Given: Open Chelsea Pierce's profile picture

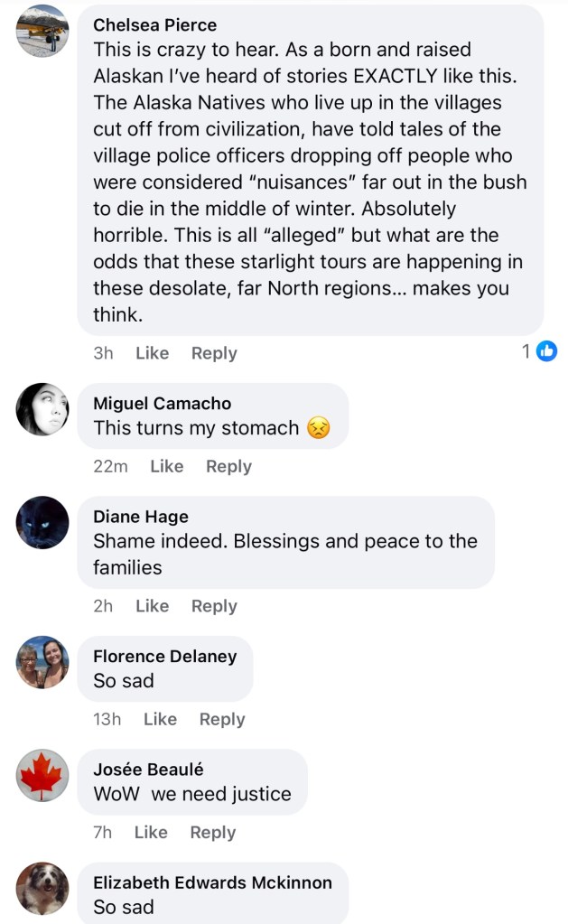Looking at the screenshot, I should coord(42,31).
